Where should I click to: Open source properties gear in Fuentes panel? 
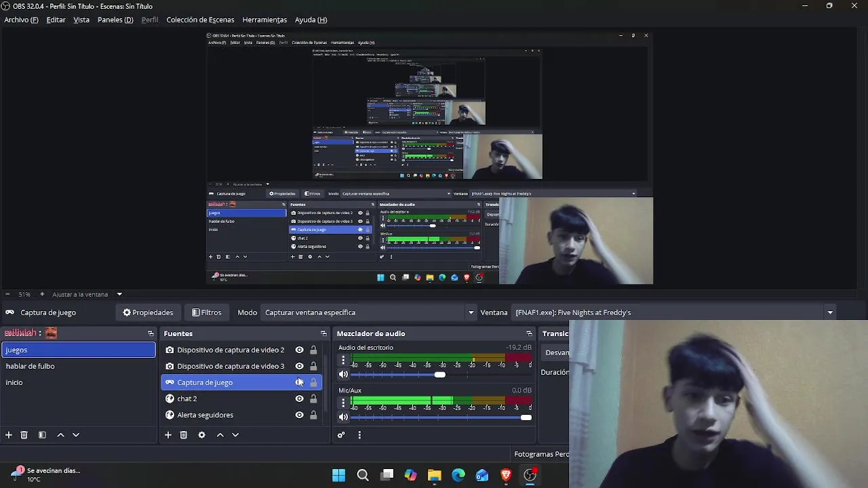click(201, 435)
